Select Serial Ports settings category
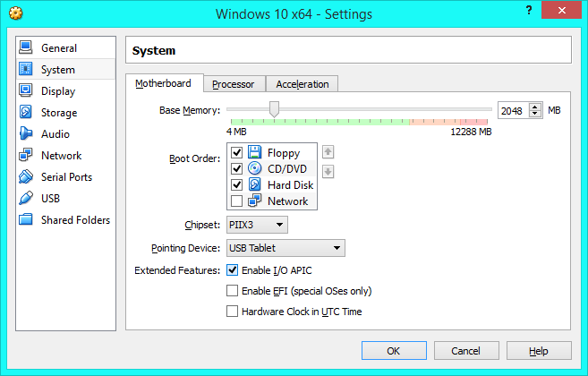The image size is (588, 376). click(x=66, y=176)
